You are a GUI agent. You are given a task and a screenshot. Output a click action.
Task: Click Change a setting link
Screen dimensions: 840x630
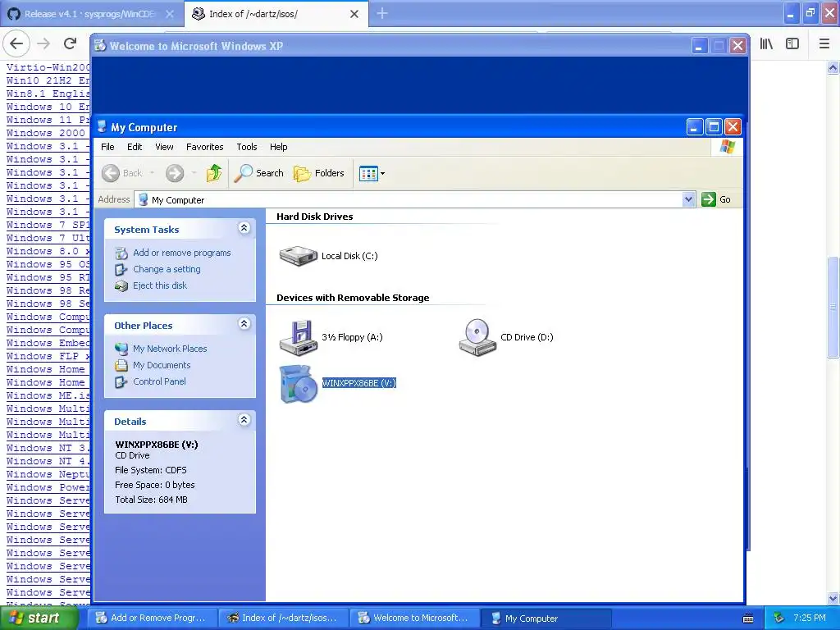167,269
